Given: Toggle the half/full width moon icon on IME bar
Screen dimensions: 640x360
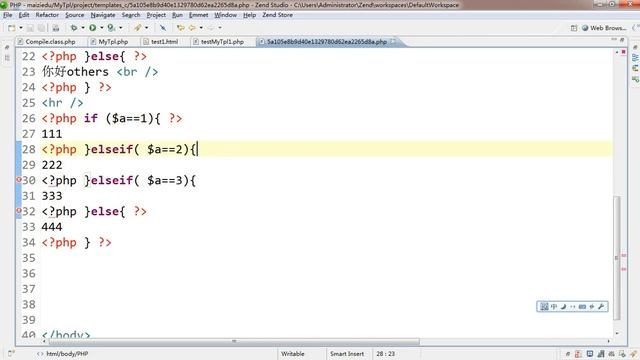Looking at the screenshot, I should [x=563, y=307].
